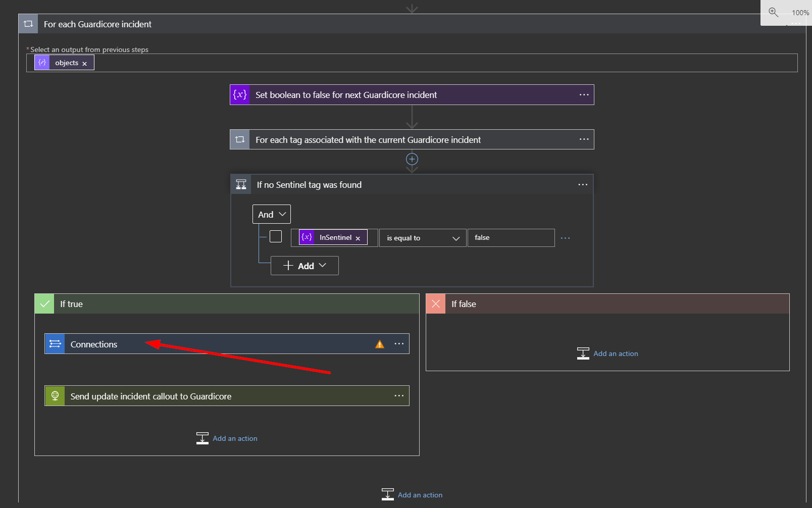Click the warning triangle on Connections
Image resolution: width=812 pixels, height=508 pixels.
pyautogui.click(x=380, y=344)
